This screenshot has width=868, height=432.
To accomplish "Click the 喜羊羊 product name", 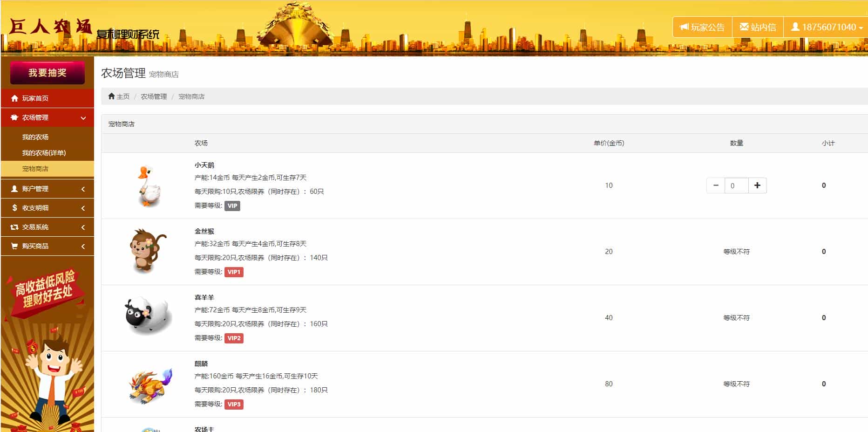I will [204, 297].
